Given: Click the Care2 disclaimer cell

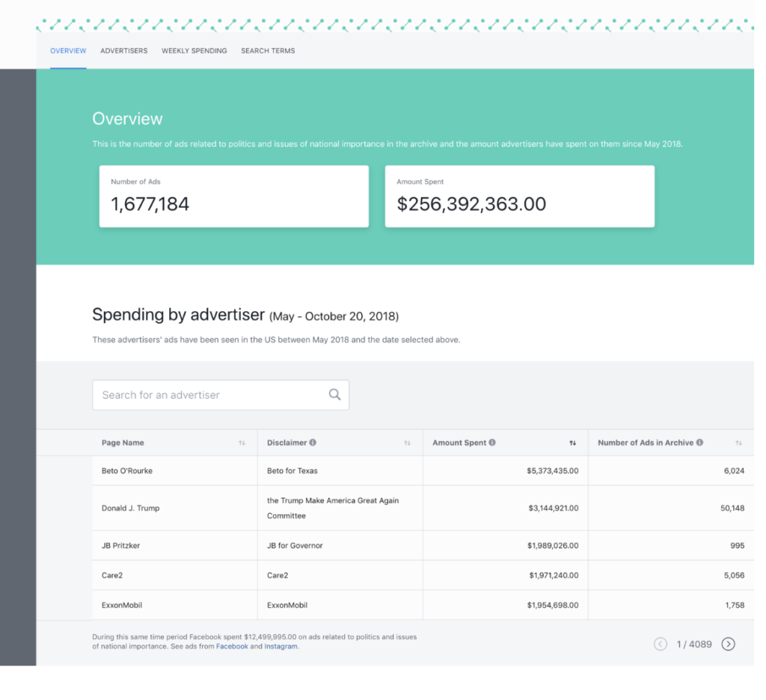Looking at the screenshot, I should pyautogui.click(x=340, y=575).
